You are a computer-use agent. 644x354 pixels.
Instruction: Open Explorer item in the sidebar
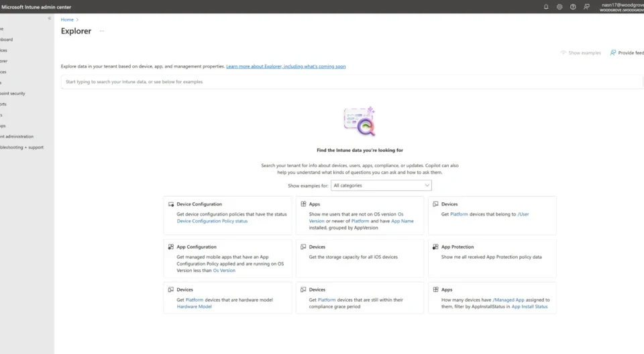pyautogui.click(x=4, y=61)
